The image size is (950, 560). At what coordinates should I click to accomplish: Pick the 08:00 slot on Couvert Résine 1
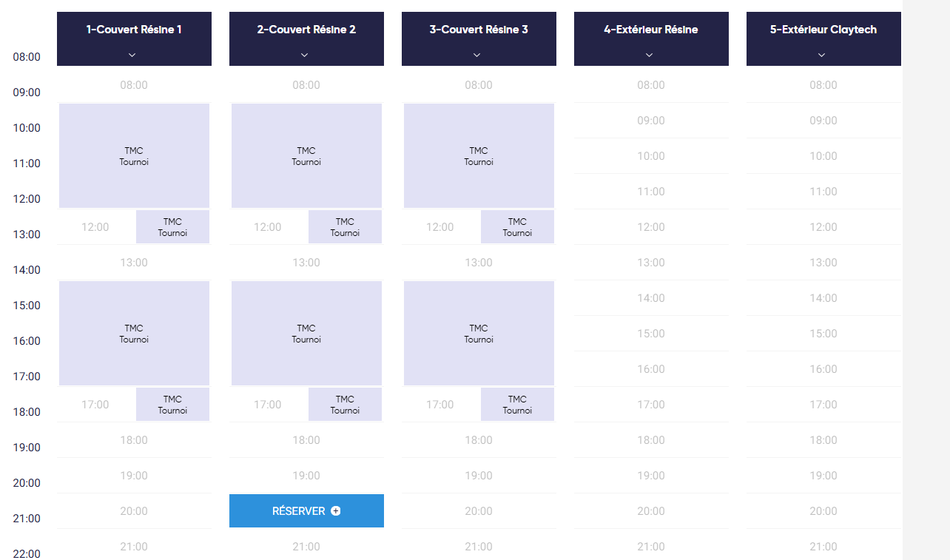(134, 85)
